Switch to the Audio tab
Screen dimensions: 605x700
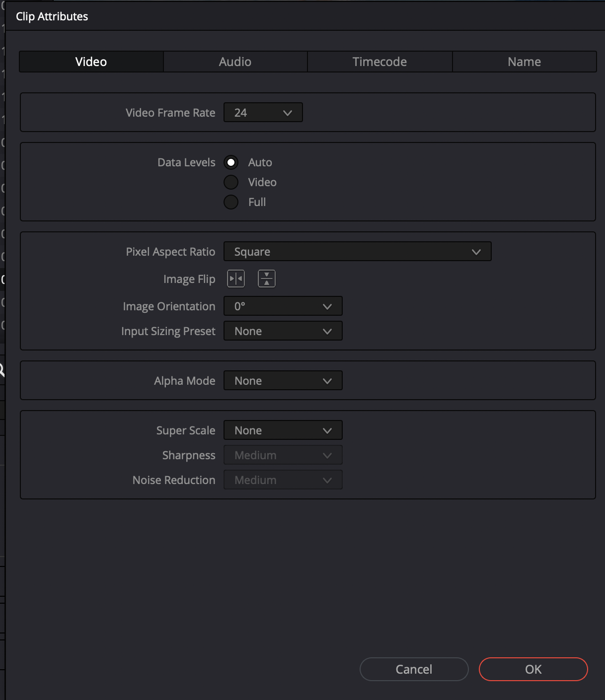[x=235, y=62]
